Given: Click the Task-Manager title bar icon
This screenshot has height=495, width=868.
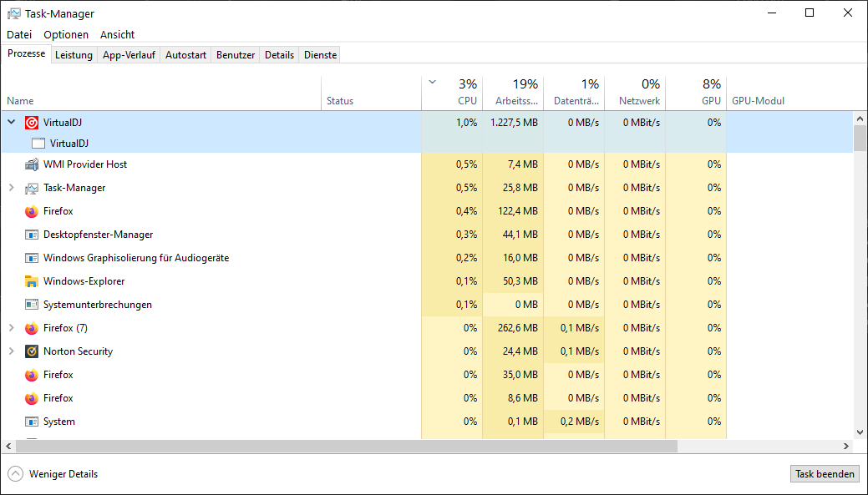Looking at the screenshot, I should (14, 13).
